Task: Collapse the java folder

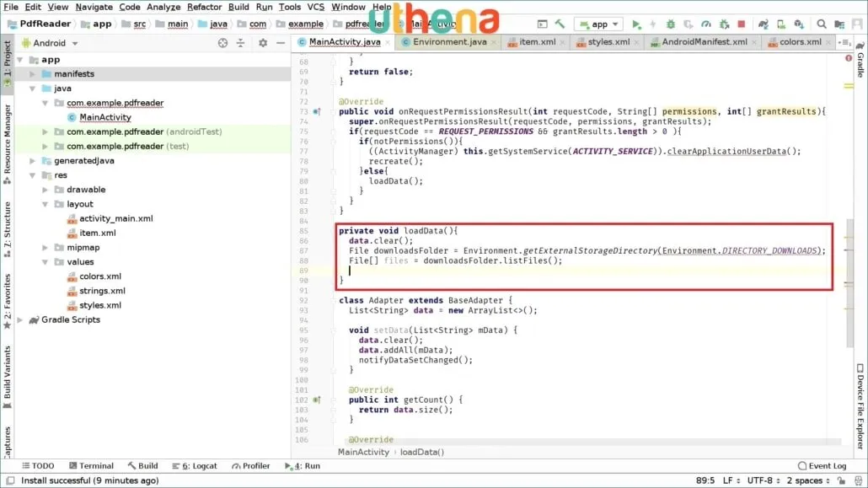Action: click(32, 88)
